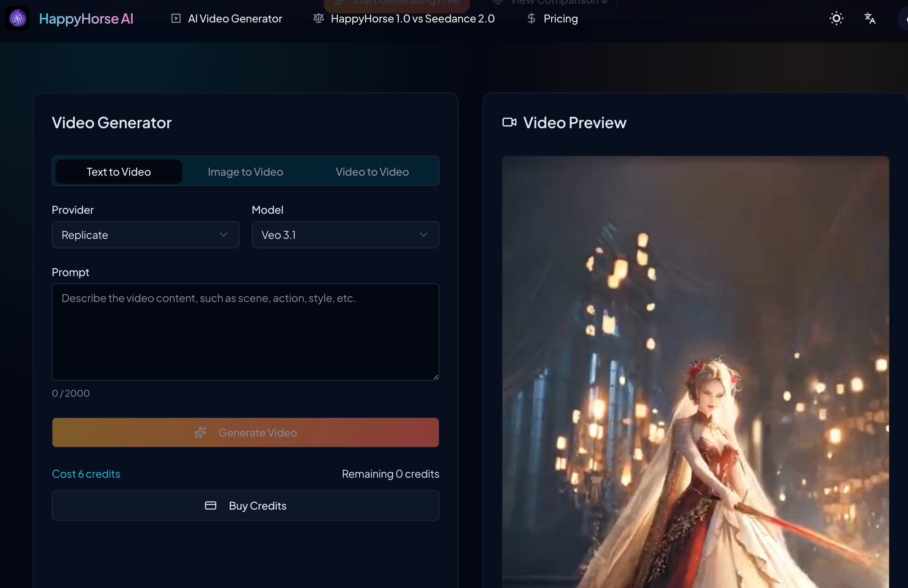
Task: Open the Model dropdown showing Veo 3.1
Action: [345, 235]
